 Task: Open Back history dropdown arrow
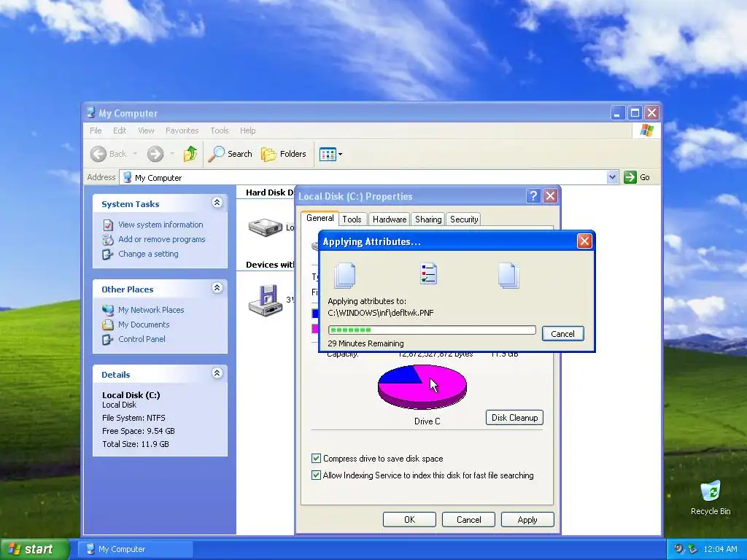click(135, 154)
